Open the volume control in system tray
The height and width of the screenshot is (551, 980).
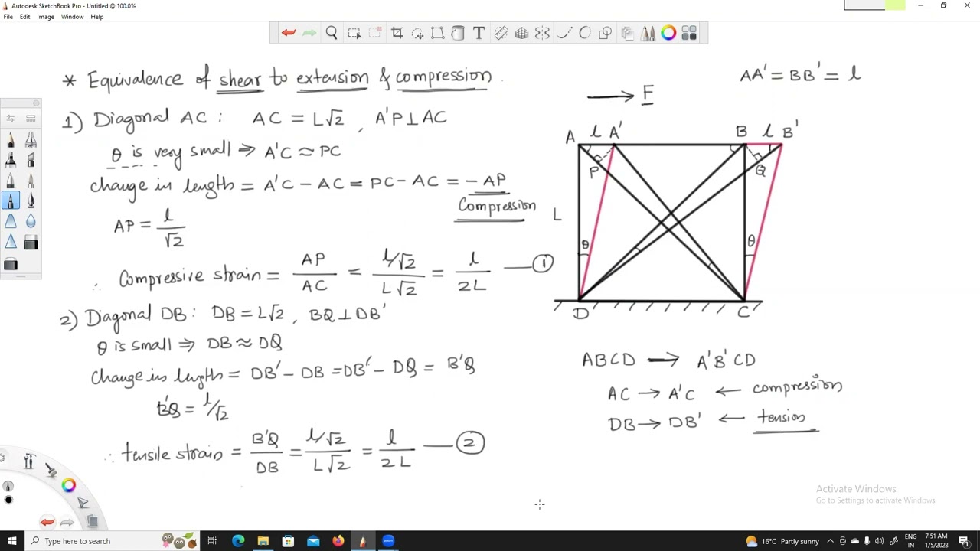point(879,541)
